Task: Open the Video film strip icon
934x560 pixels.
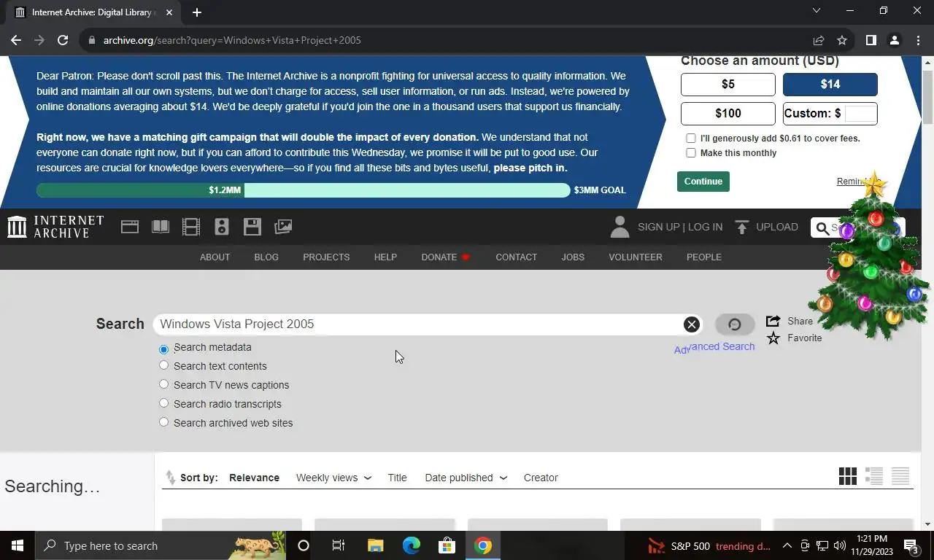Action: point(191,227)
